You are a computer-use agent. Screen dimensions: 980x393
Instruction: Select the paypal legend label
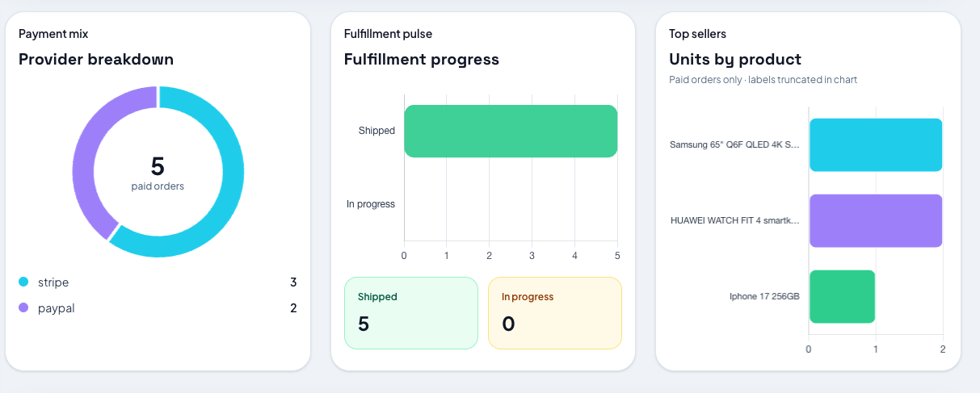(x=56, y=308)
